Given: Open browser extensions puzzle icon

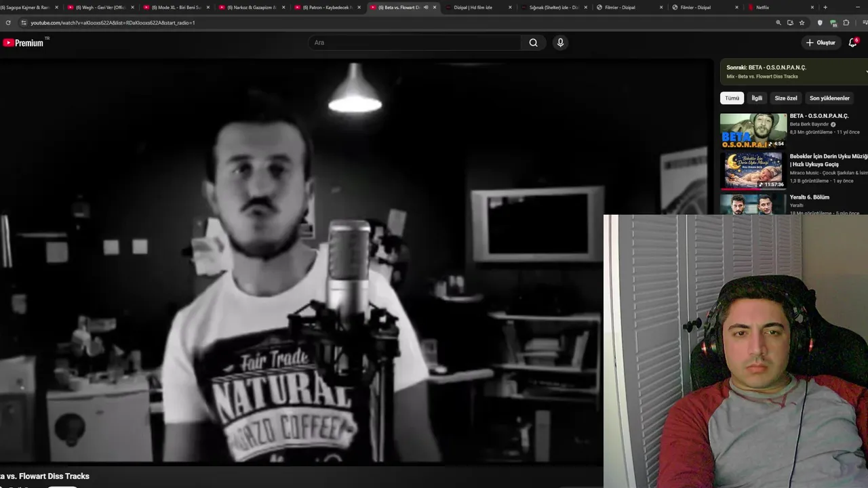Looking at the screenshot, I should (x=846, y=22).
